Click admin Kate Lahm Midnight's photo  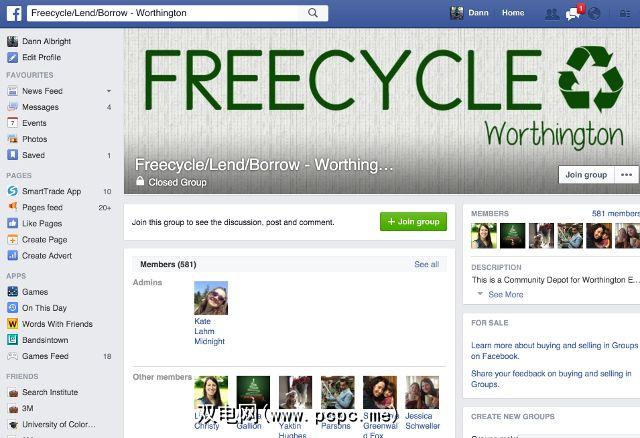click(211, 298)
